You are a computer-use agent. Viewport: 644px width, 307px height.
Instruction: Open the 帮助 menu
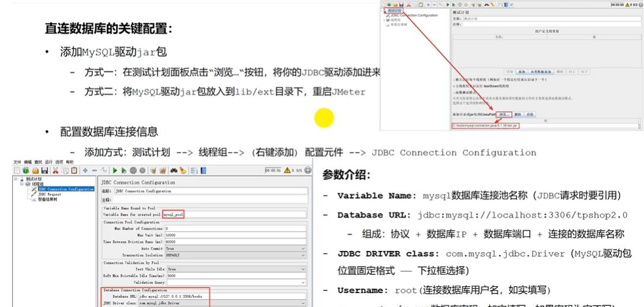(x=70, y=162)
